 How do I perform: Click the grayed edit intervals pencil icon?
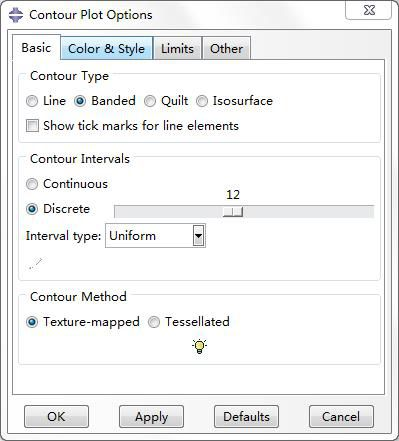35,263
